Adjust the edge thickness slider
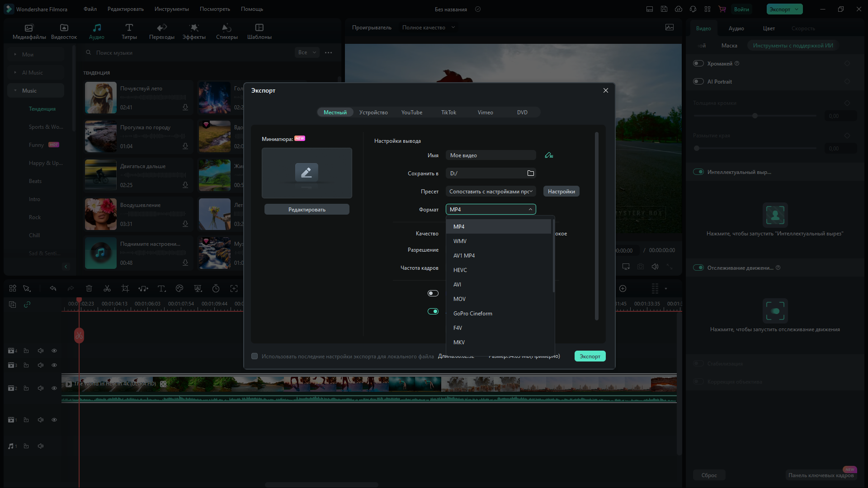The height and width of the screenshot is (488, 868). tap(755, 116)
